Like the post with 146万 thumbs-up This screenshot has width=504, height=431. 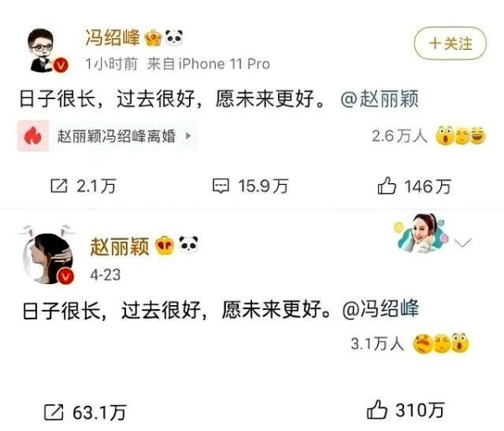[386, 186]
